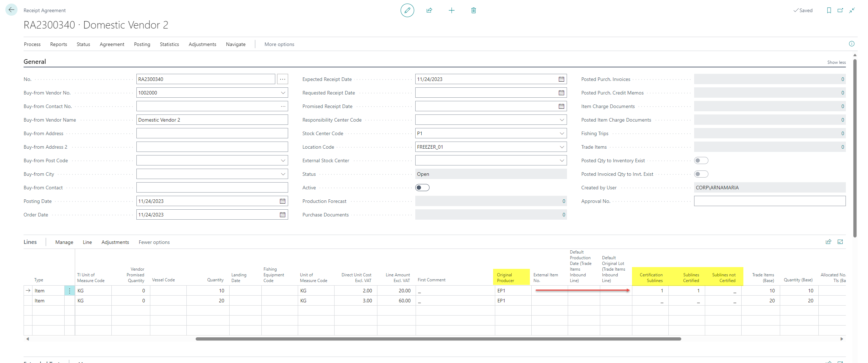Click the back arrow button
The width and height of the screenshot is (868, 363).
coord(11,10)
